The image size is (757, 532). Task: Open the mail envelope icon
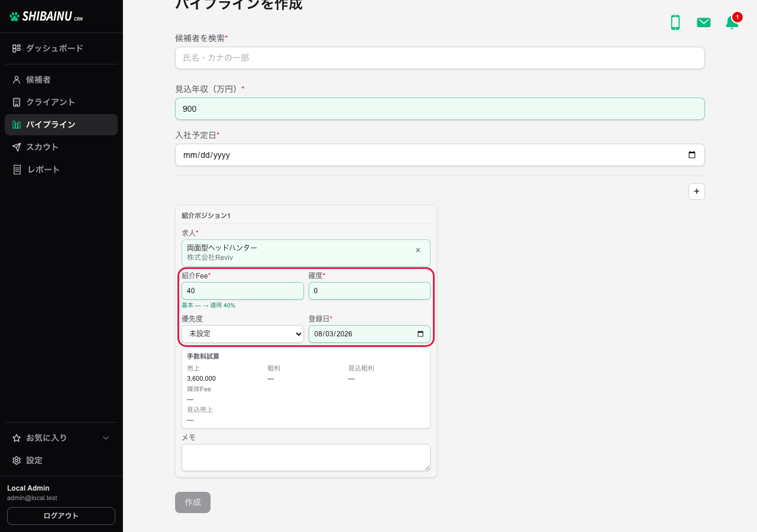point(704,22)
